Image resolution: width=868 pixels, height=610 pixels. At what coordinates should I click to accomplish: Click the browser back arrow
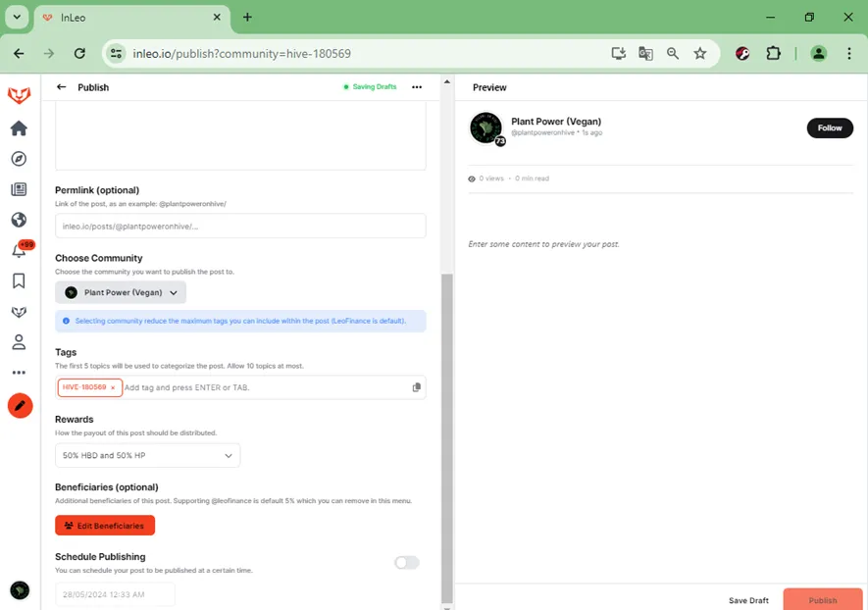click(19, 53)
